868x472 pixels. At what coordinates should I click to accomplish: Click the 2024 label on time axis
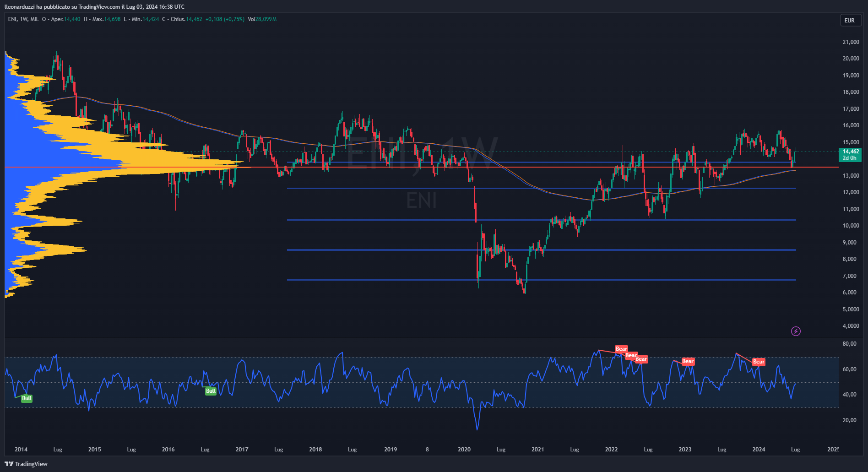click(x=759, y=450)
